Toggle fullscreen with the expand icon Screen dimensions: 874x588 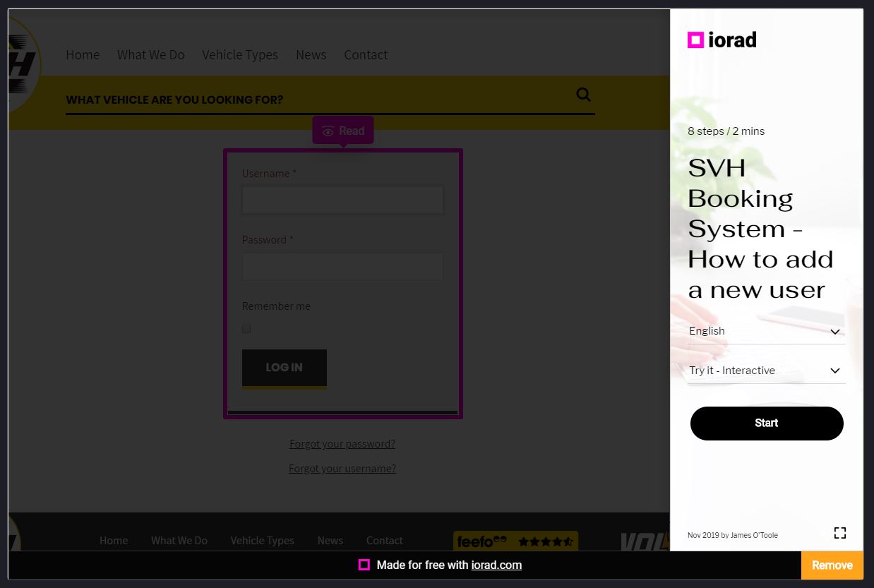[839, 533]
